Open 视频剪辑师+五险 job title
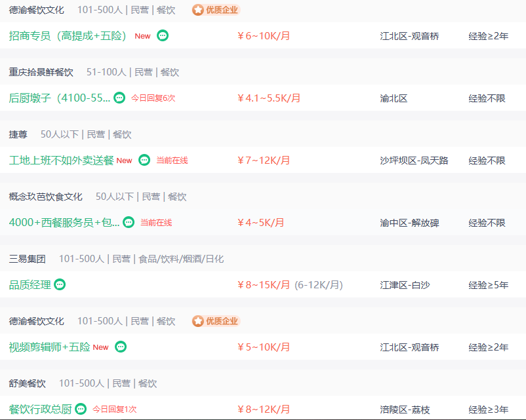This screenshot has width=526, height=420. click(49, 347)
